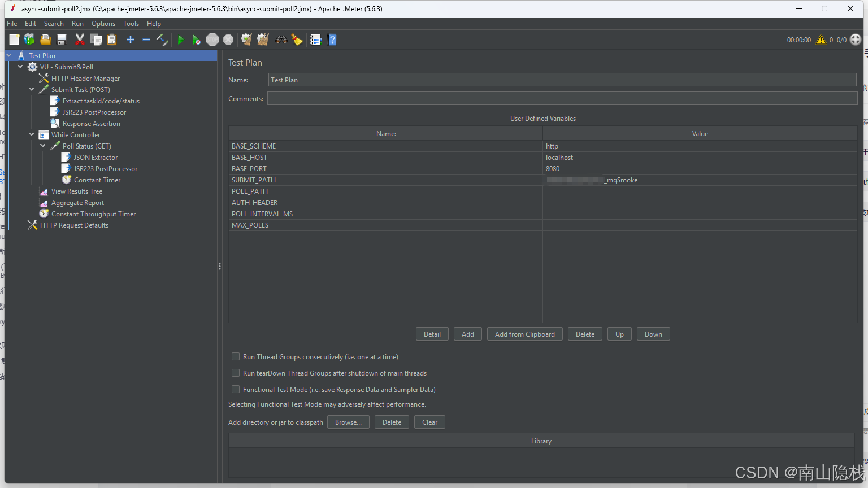The width and height of the screenshot is (868, 488).
Task: Open the Edit menu
Action: coord(31,24)
